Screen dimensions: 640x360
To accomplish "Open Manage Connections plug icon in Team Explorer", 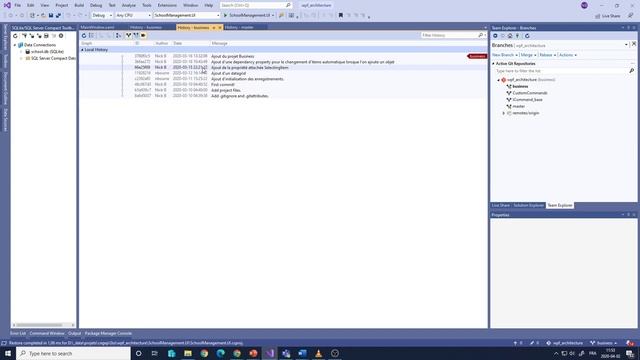I will (517, 36).
